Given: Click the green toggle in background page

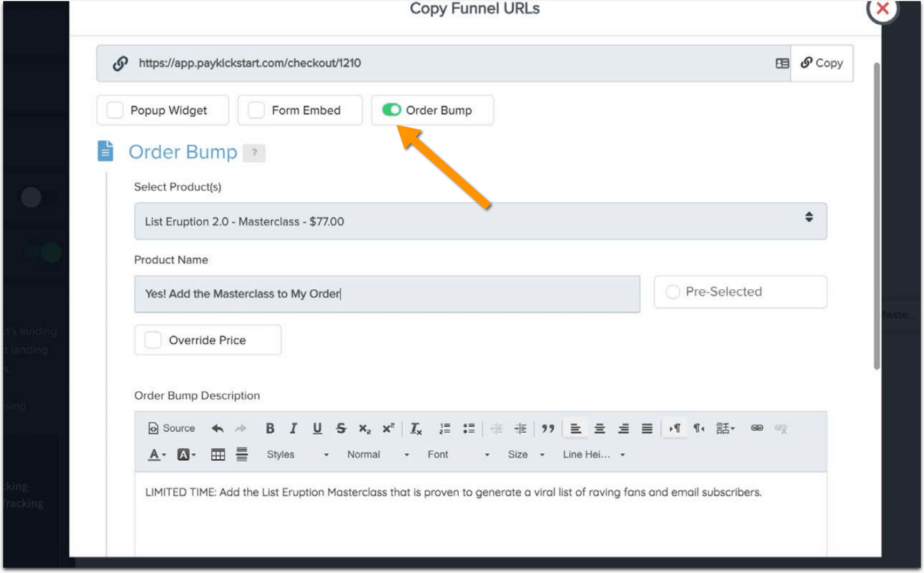Looking at the screenshot, I should (x=44, y=252).
